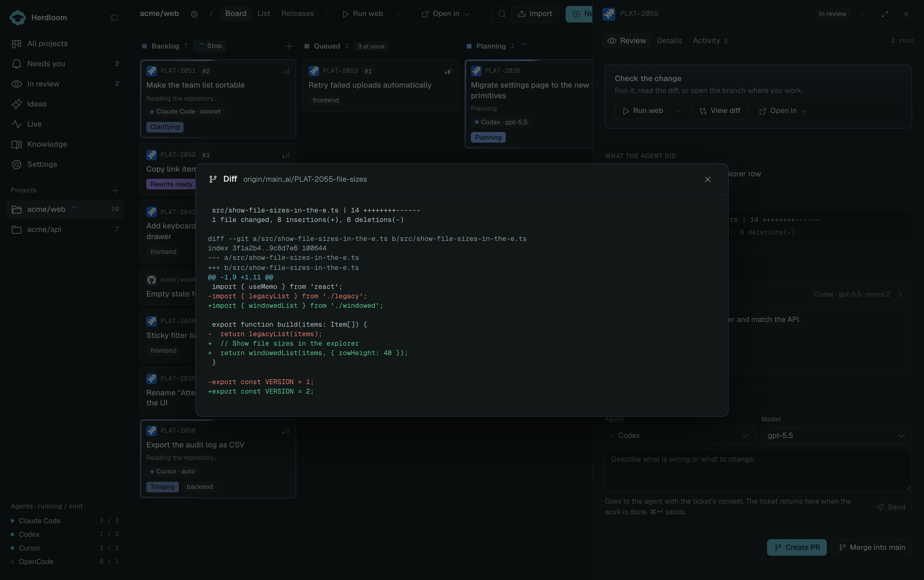Open ticket panel more options menu

tap(863, 14)
